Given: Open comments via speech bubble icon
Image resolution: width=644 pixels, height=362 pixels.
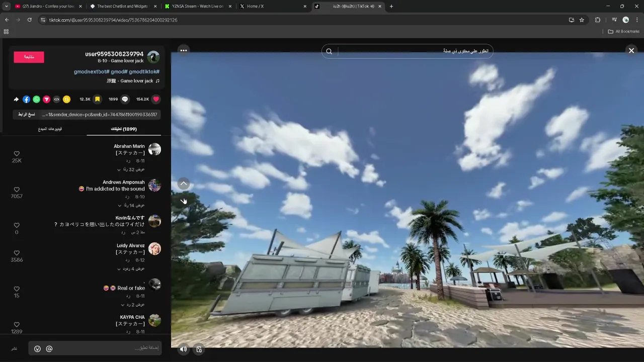Looking at the screenshot, I should 125,100.
